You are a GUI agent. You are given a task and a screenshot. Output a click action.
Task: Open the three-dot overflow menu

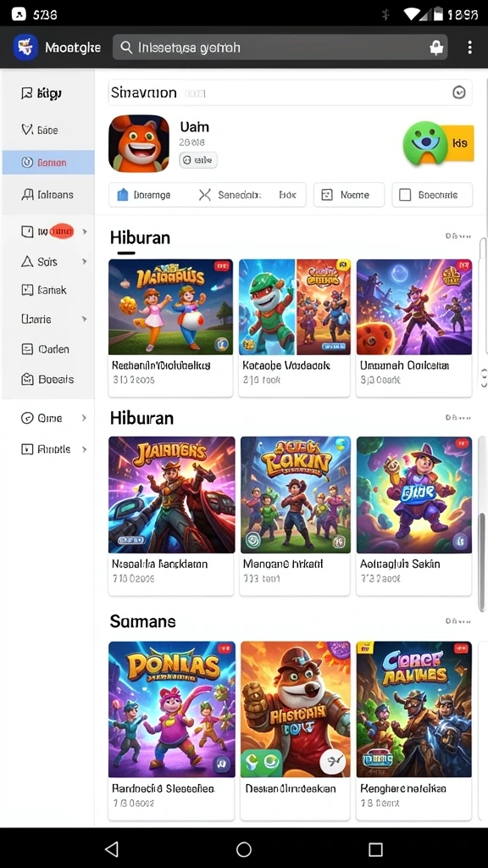(469, 47)
